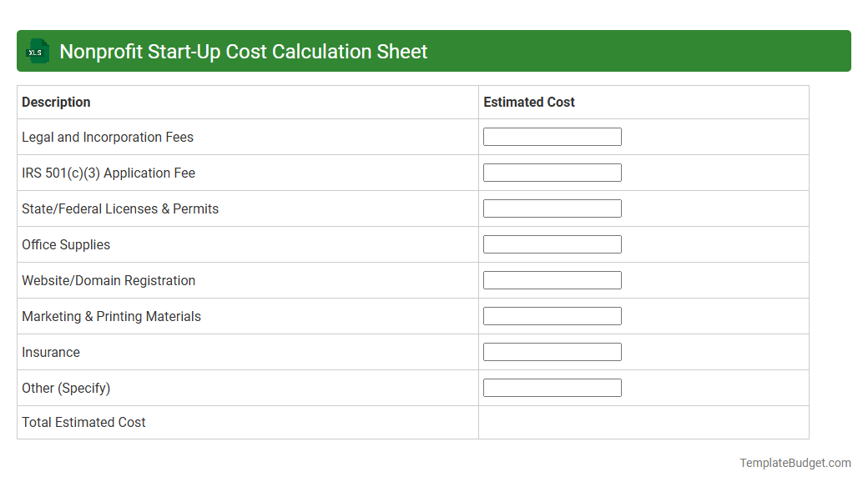The width and height of the screenshot is (868, 487).
Task: Select the Insurance row label
Action: tap(51, 352)
